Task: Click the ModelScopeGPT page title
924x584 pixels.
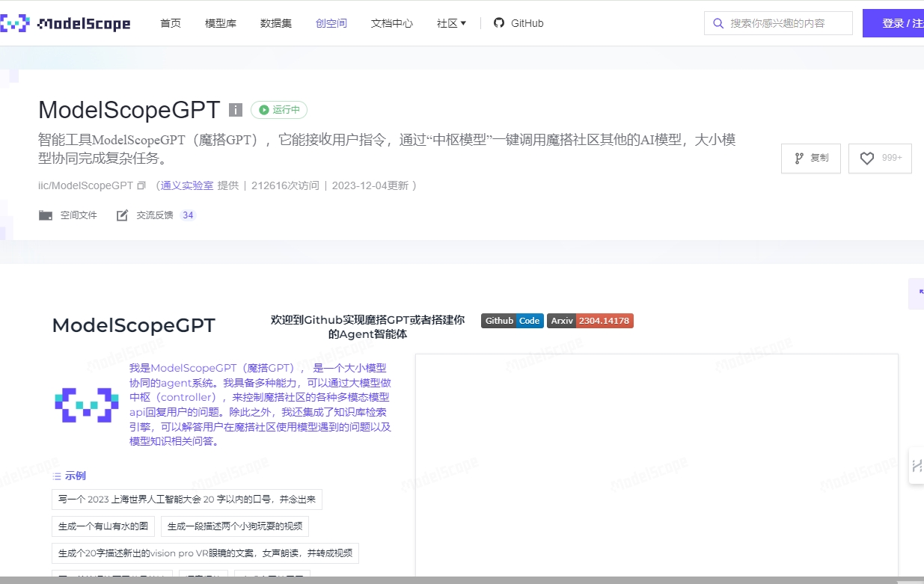Action: tap(129, 110)
